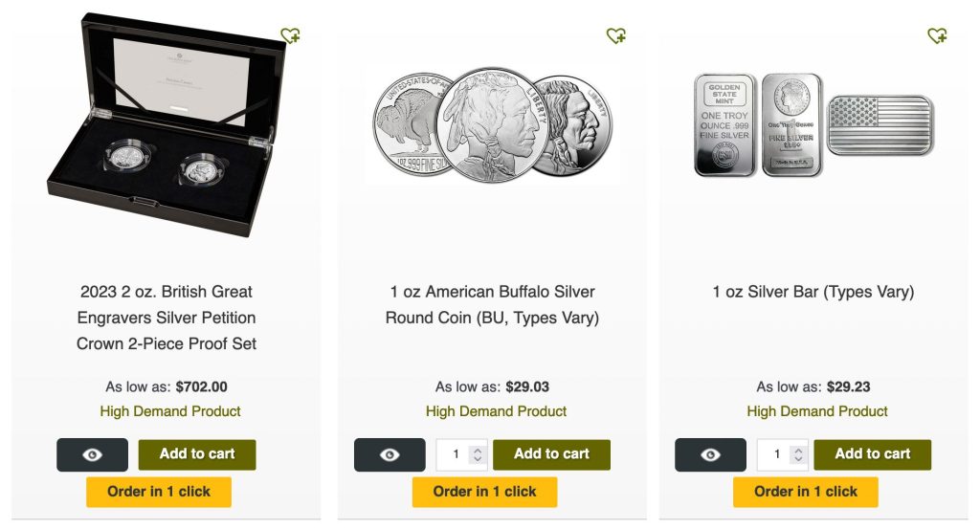Order American Buffalo Round in 1 click

484,492
